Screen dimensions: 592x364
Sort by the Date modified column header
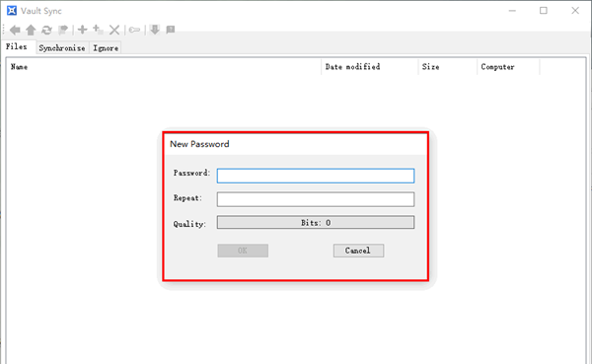click(x=370, y=67)
